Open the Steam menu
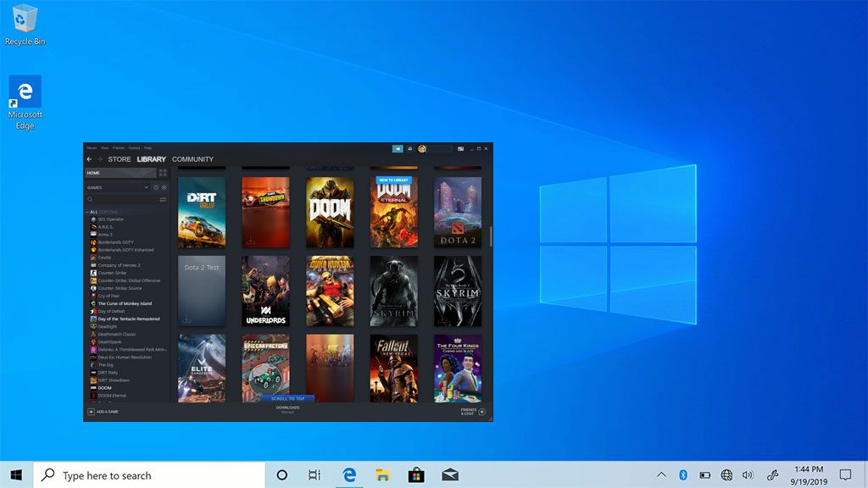868x488 pixels. click(x=91, y=147)
